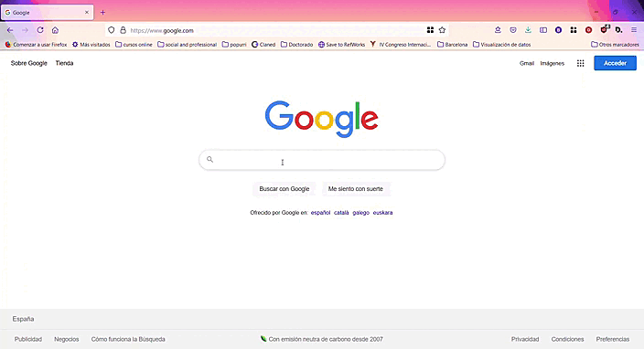Viewport: 644px width, 349px height.
Task: Switch Google language to español
Action: 320,213
